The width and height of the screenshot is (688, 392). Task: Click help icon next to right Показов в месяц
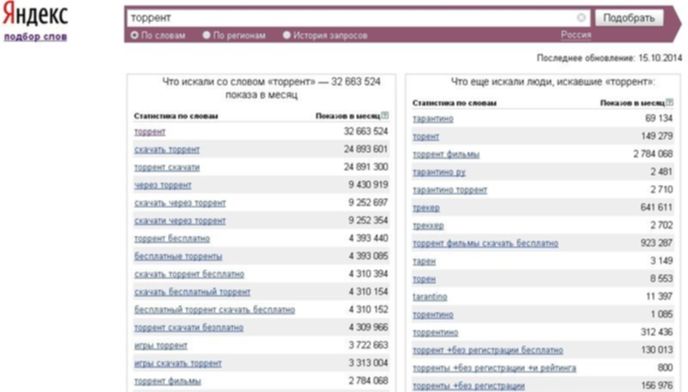(669, 102)
